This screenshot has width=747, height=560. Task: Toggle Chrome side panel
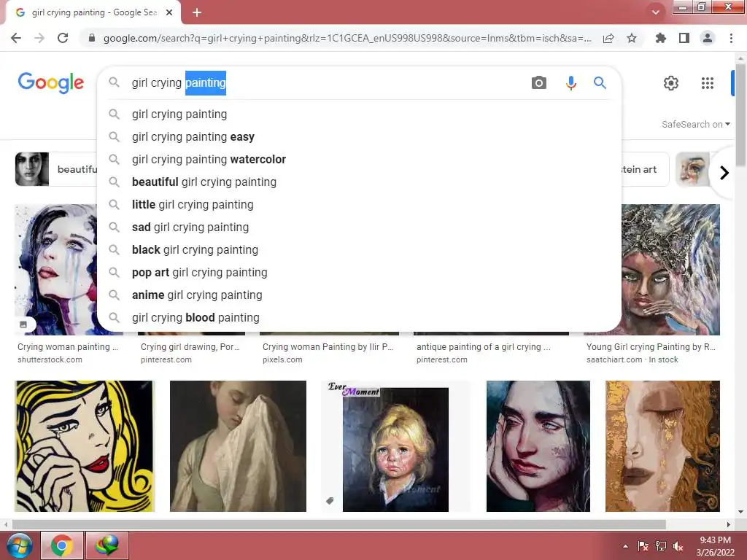click(x=684, y=38)
